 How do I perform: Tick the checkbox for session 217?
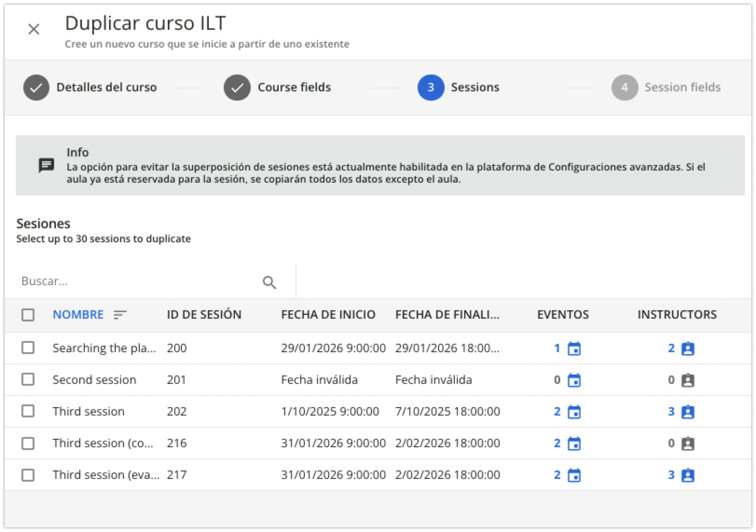28,475
